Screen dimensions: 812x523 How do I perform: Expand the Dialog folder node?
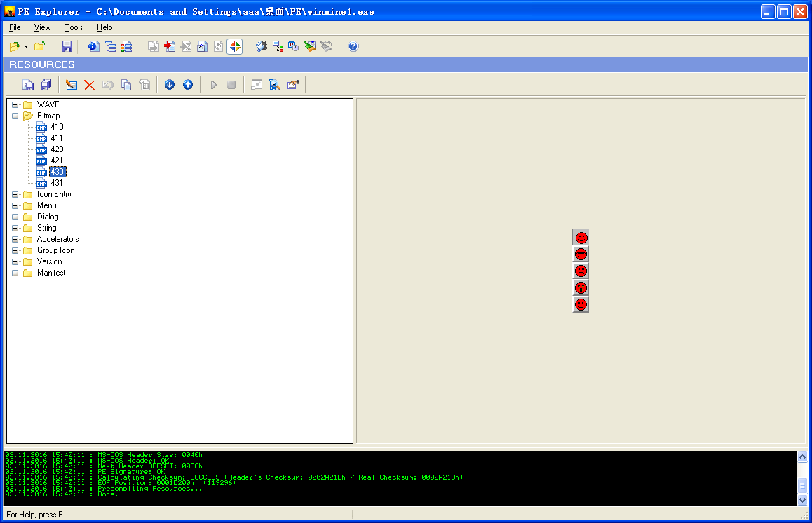pyautogui.click(x=15, y=217)
